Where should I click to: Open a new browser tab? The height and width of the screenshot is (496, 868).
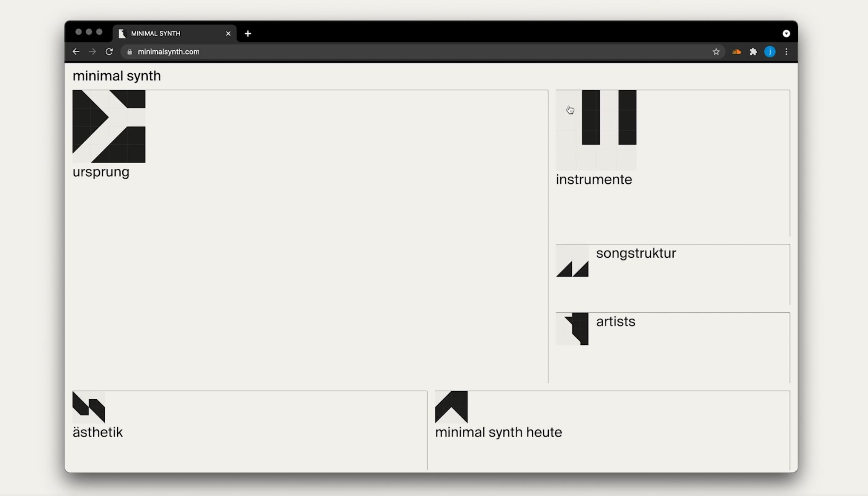(248, 33)
